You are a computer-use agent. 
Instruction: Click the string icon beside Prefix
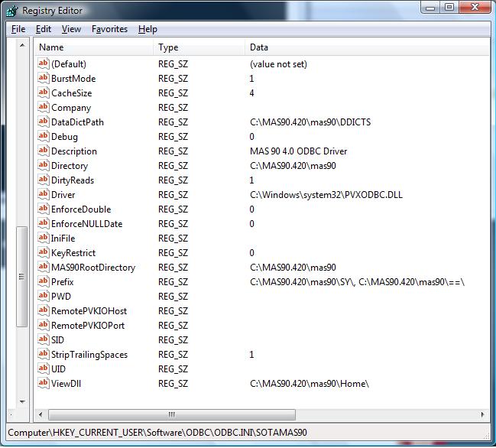[x=44, y=282]
